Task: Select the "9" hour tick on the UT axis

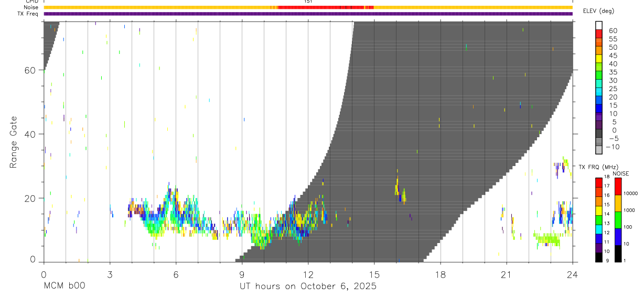Action: pos(242,274)
